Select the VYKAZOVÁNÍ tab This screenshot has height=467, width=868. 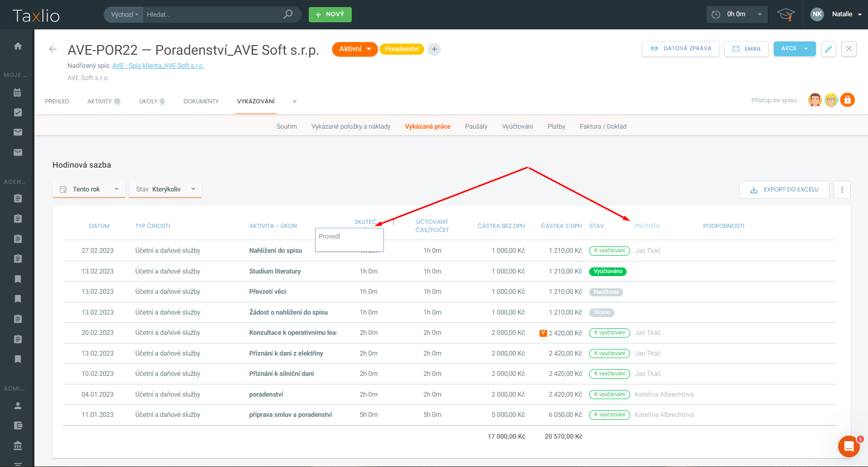coord(256,101)
